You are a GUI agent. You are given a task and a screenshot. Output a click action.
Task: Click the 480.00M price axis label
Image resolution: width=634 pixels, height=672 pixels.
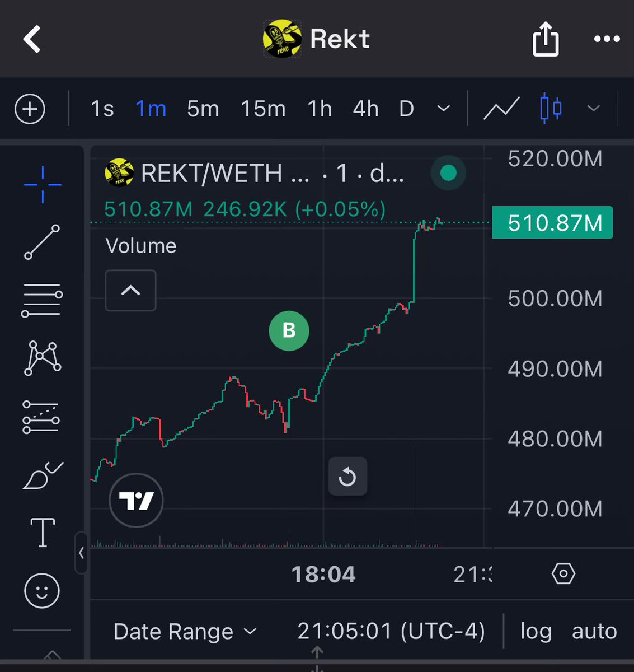click(x=555, y=439)
